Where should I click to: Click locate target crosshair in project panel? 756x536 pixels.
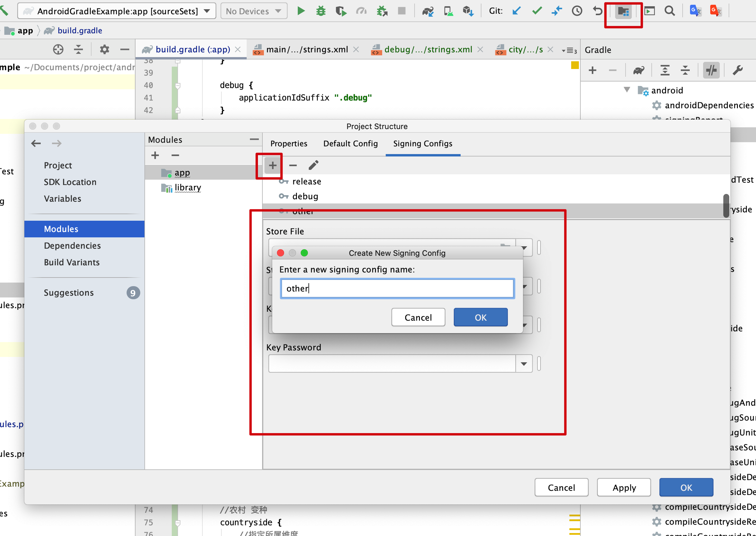coord(58,49)
